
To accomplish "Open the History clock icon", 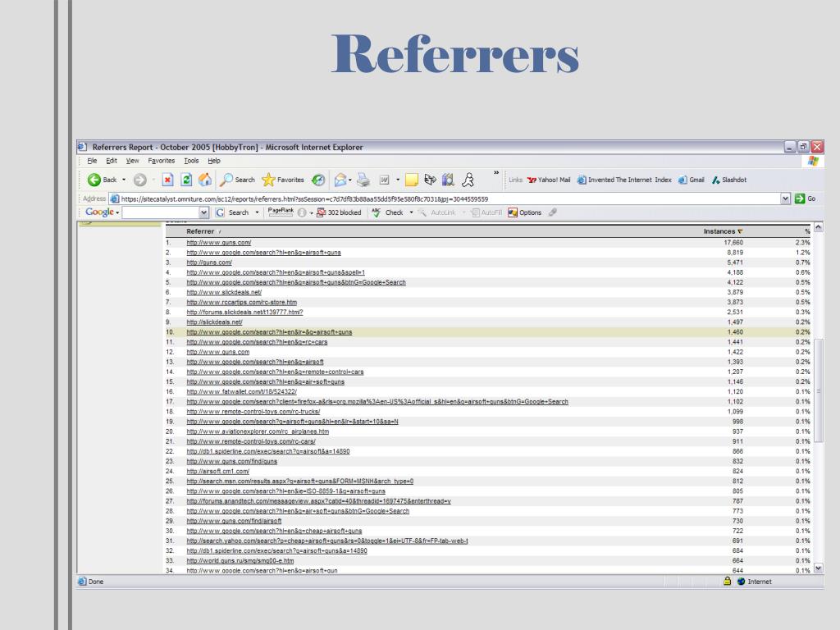I will click(x=318, y=180).
